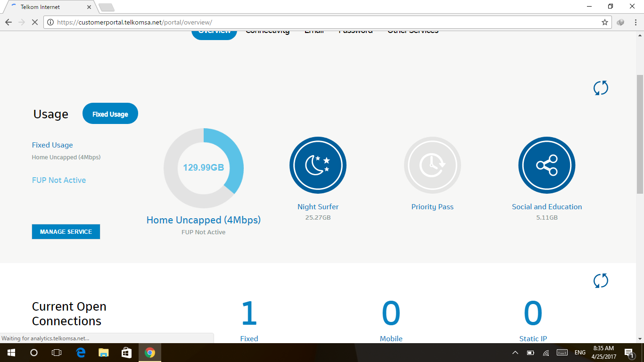
Task: Click the Current Open Connections heading
Action: [x=69, y=314]
